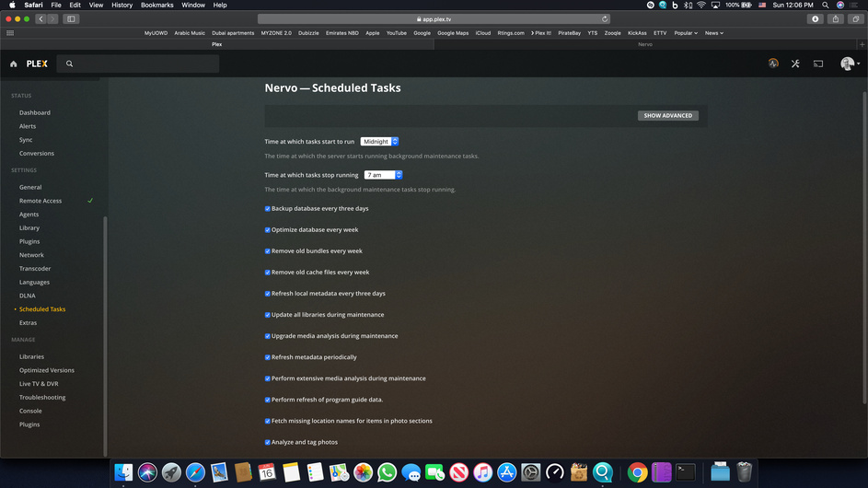Open Google Chrome in the Dock
This screenshot has height=488, width=868.
pyautogui.click(x=637, y=472)
